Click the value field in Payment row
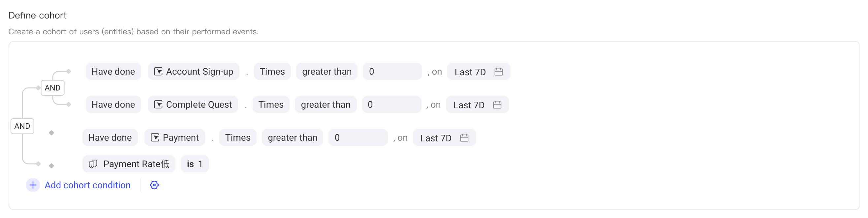 click(x=358, y=138)
